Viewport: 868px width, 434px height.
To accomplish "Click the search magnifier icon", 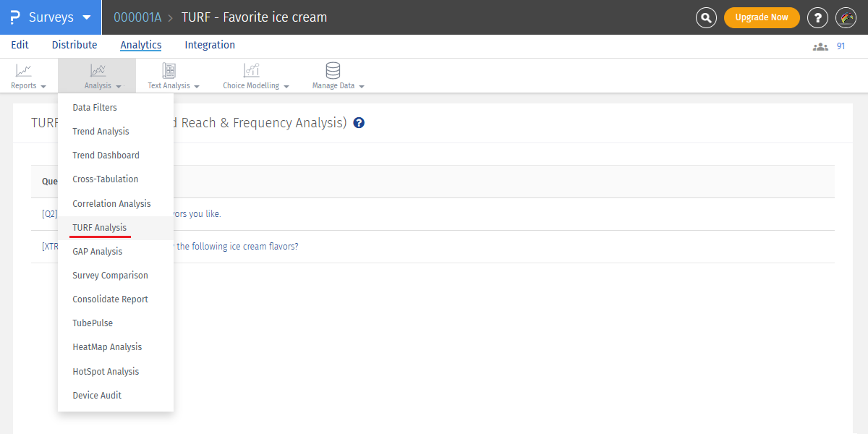I will (x=706, y=17).
